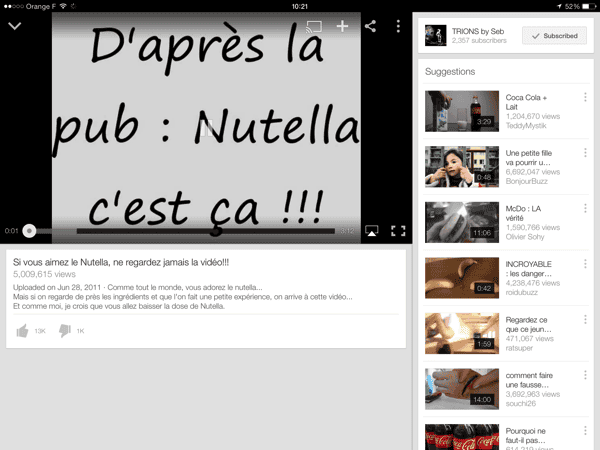This screenshot has width=600, height=450.
Task: Open options for Une petite fille video
Action: pyautogui.click(x=585, y=153)
